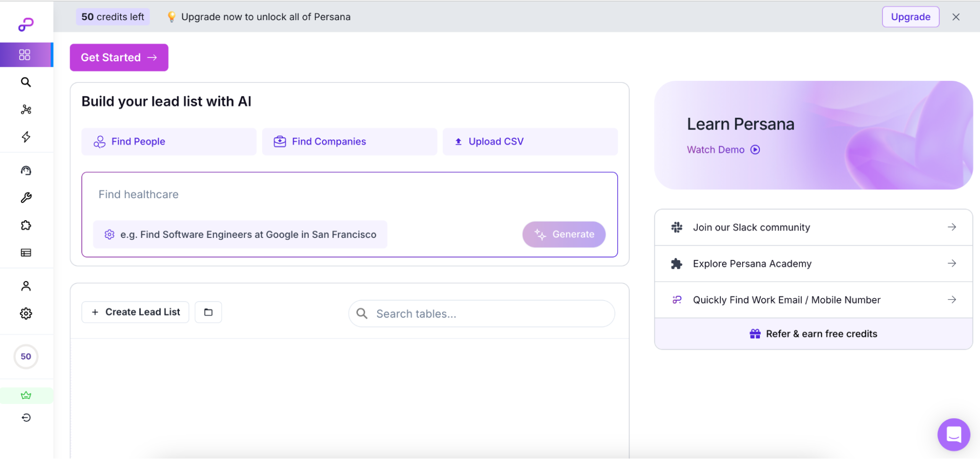
Task: Click the magnifier icon in Search tables
Action: click(362, 314)
